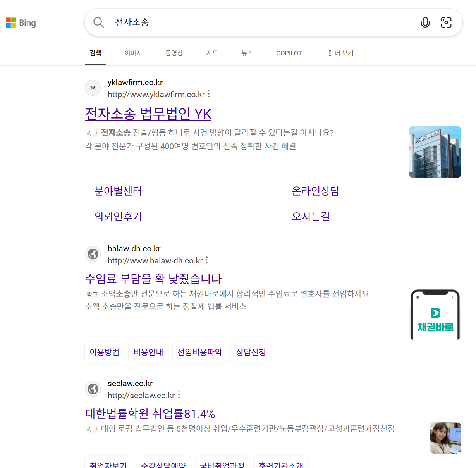Viewport: 476px width, 468px height.
Task: Click the magnifying glass search icon
Action: click(x=99, y=22)
